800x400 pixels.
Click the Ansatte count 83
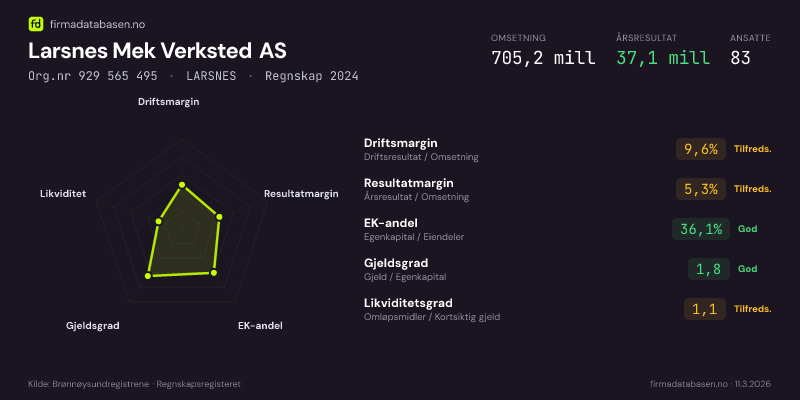740,58
